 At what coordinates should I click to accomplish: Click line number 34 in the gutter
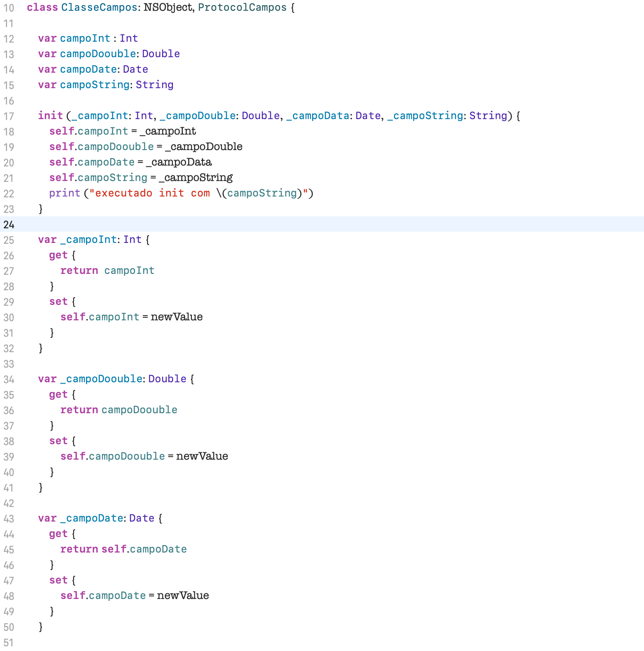9,380
